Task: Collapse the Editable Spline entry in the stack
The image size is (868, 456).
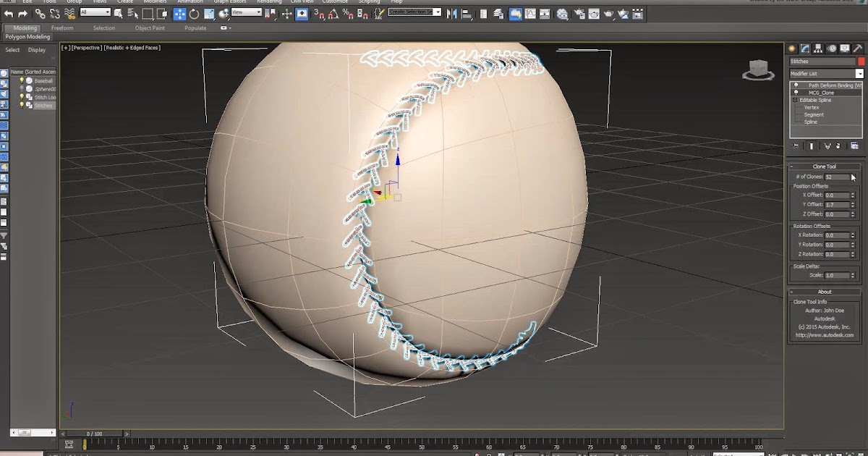Action: 794,100
